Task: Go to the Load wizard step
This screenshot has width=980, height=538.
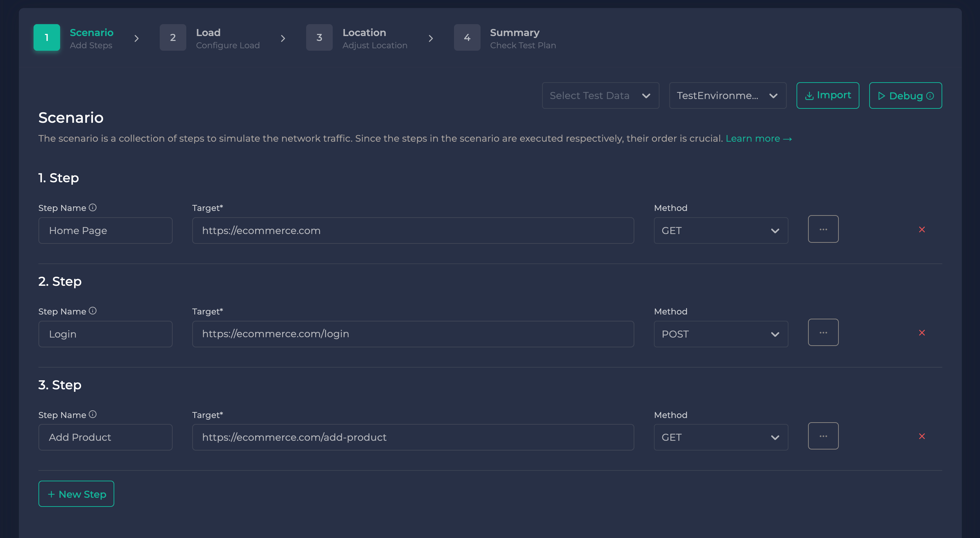Action: coord(173,38)
